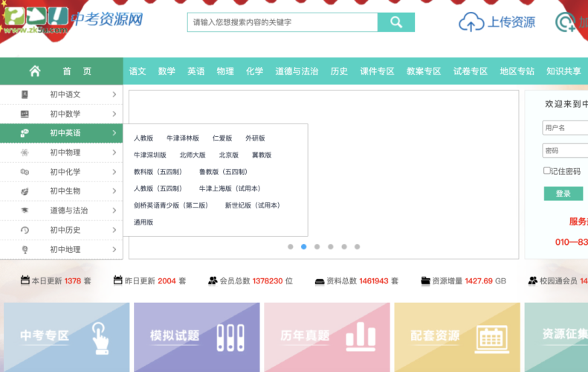588x372 pixels.
Task: Click the cloud upload resource icon
Action: coord(471,23)
